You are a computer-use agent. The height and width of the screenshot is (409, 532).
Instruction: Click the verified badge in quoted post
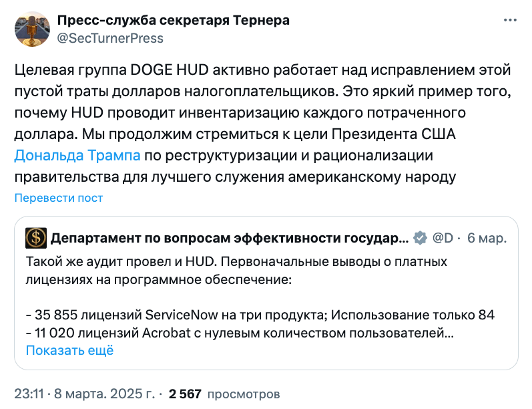420,238
